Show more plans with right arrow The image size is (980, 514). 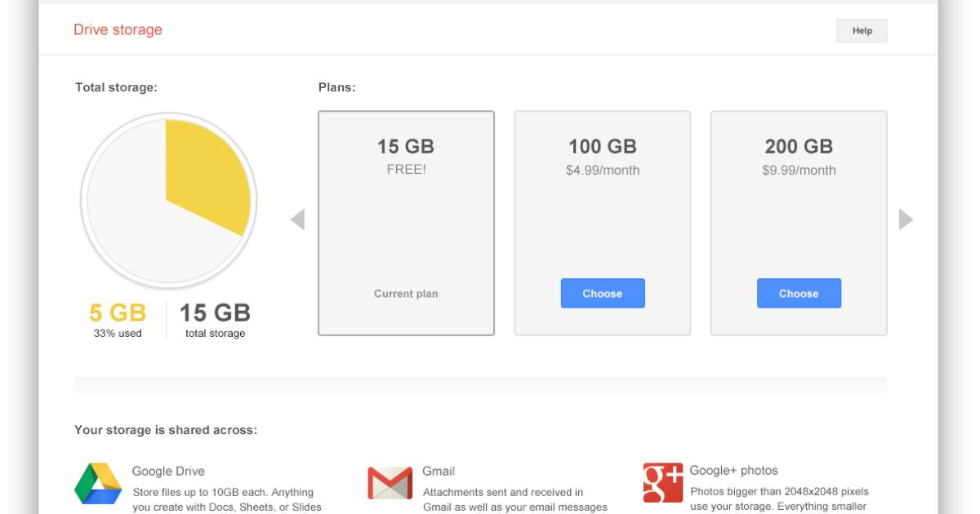906,219
